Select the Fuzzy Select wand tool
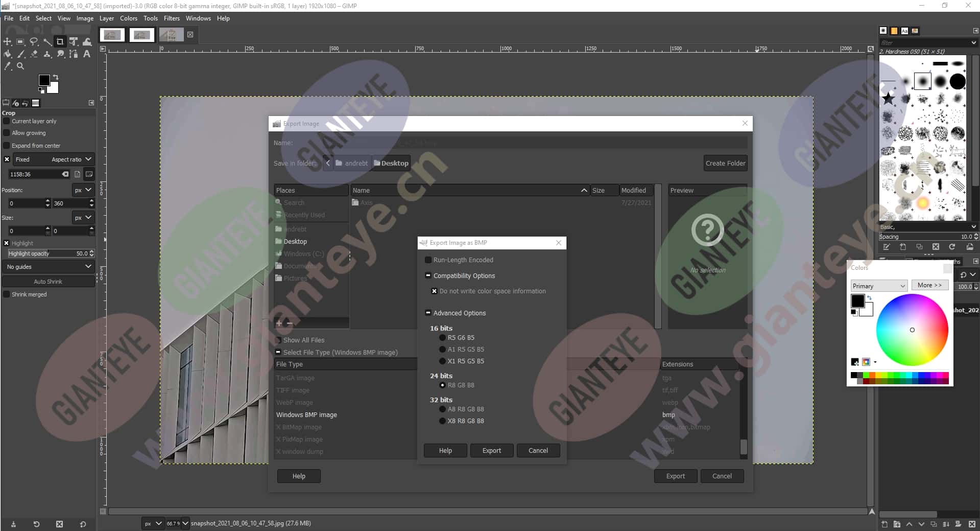 tap(47, 41)
